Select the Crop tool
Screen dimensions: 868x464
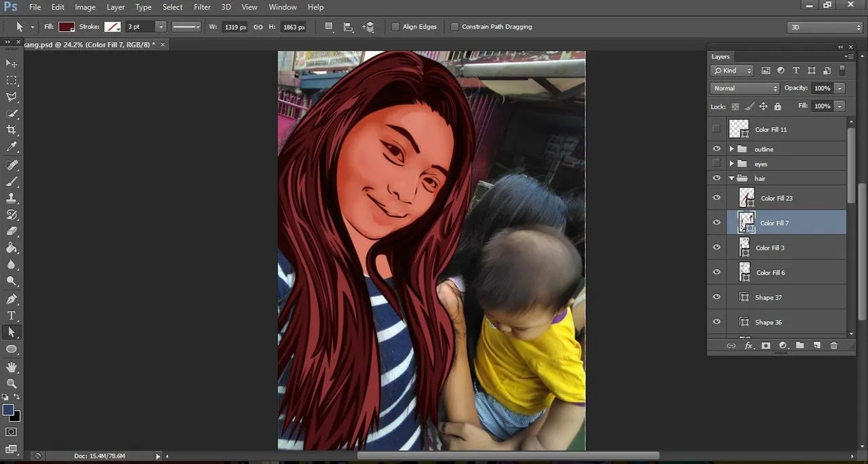pyautogui.click(x=12, y=130)
